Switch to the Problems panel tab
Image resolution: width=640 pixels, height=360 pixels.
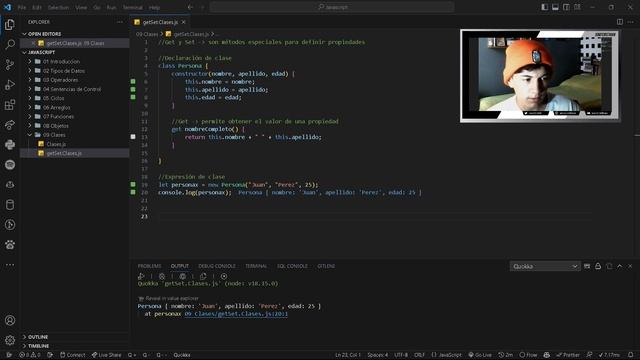[x=149, y=266]
